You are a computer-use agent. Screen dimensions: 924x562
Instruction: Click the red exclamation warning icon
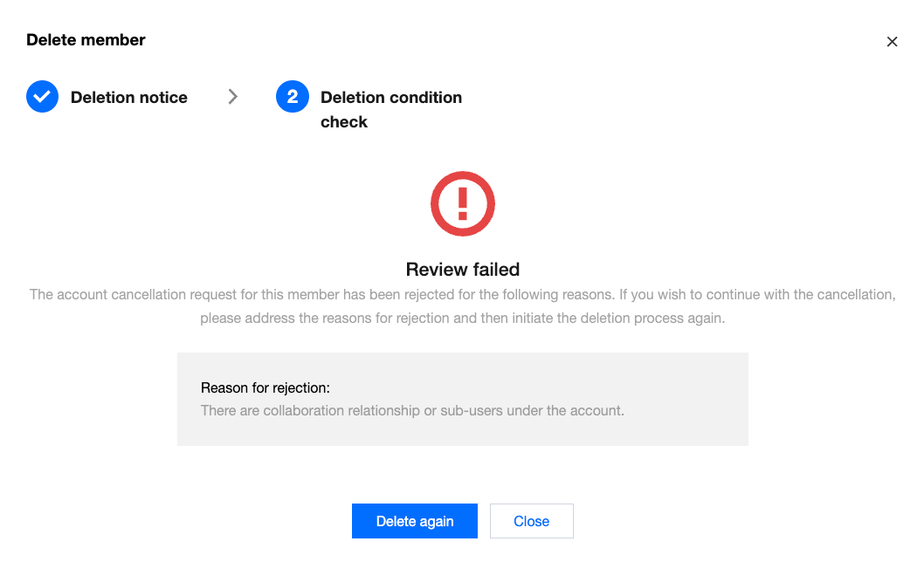point(463,204)
